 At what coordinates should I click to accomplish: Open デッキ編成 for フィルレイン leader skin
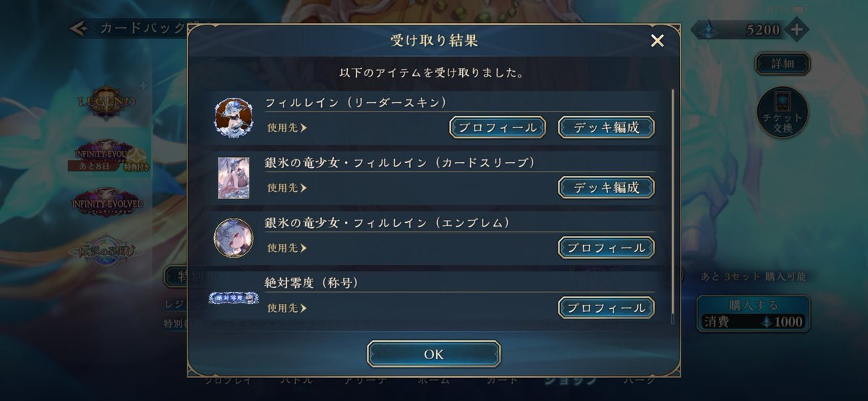(x=606, y=127)
